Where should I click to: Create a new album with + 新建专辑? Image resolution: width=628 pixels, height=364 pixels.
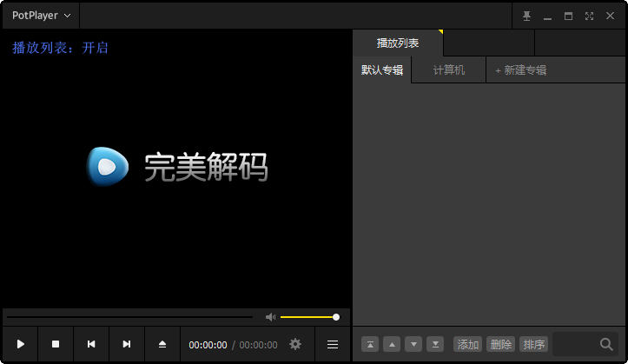point(520,70)
